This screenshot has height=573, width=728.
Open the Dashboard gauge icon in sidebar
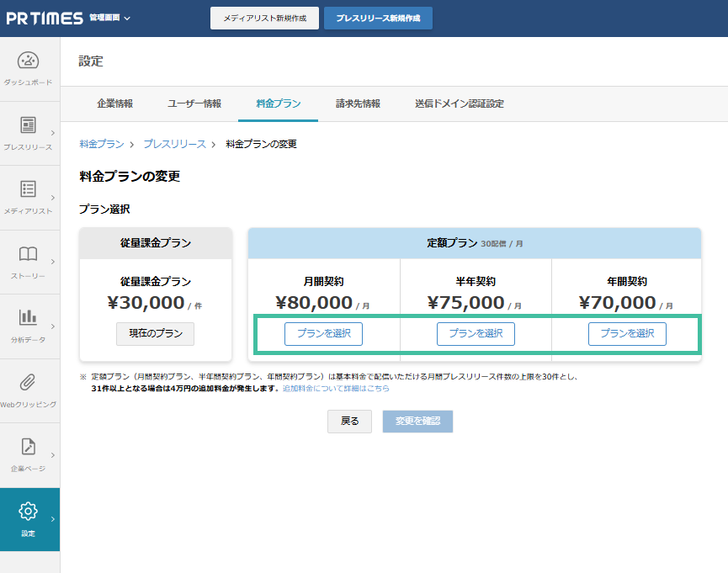[28, 61]
